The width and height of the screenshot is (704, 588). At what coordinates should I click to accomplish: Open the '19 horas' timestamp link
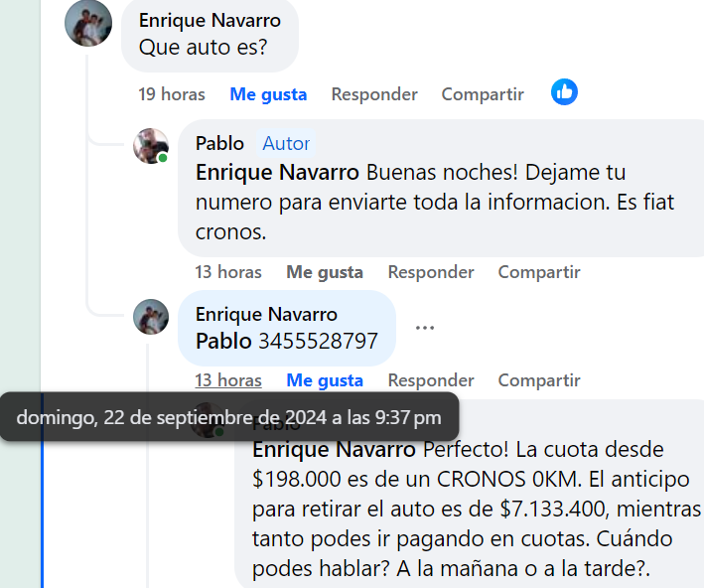click(172, 94)
